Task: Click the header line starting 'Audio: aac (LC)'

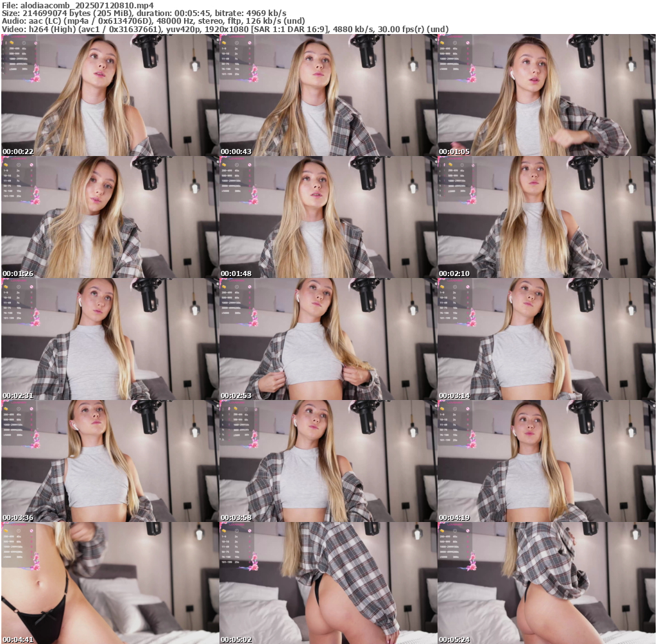Action: (x=153, y=21)
